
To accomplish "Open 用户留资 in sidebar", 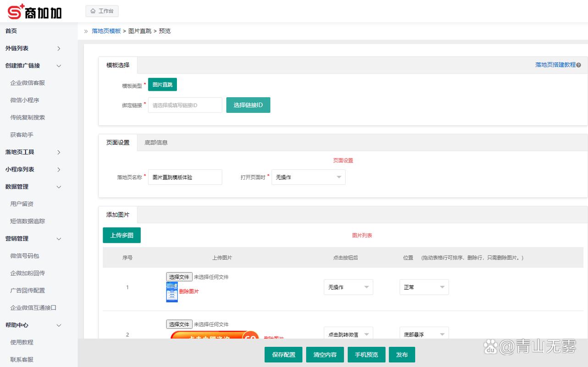I will (22, 204).
